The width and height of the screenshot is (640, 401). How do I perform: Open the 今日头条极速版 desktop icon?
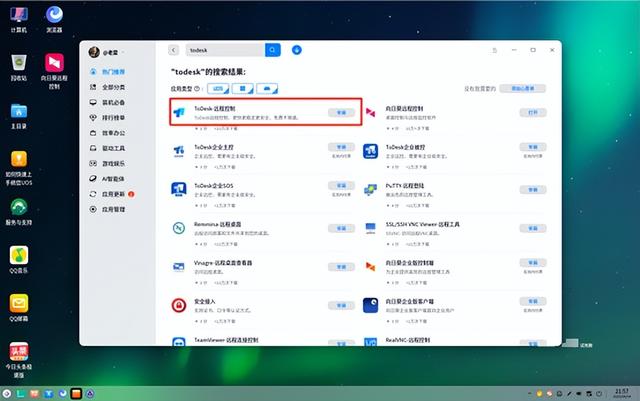pos(19,351)
